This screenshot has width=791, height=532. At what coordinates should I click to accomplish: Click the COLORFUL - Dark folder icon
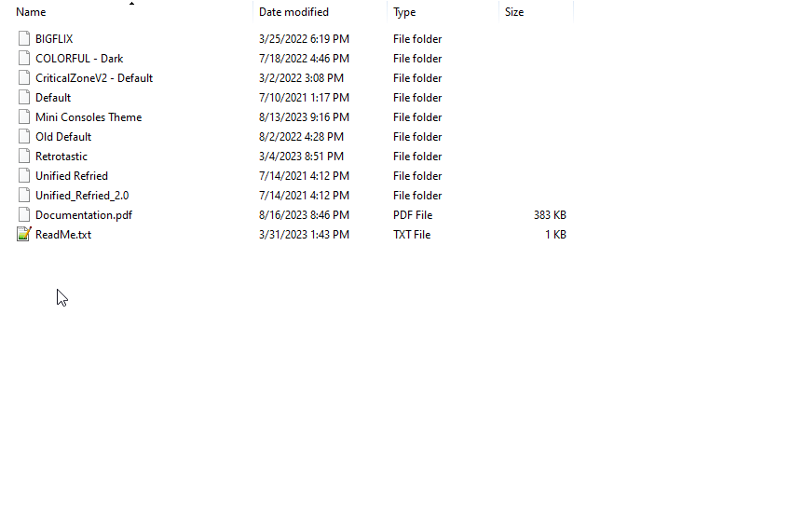pos(23,59)
